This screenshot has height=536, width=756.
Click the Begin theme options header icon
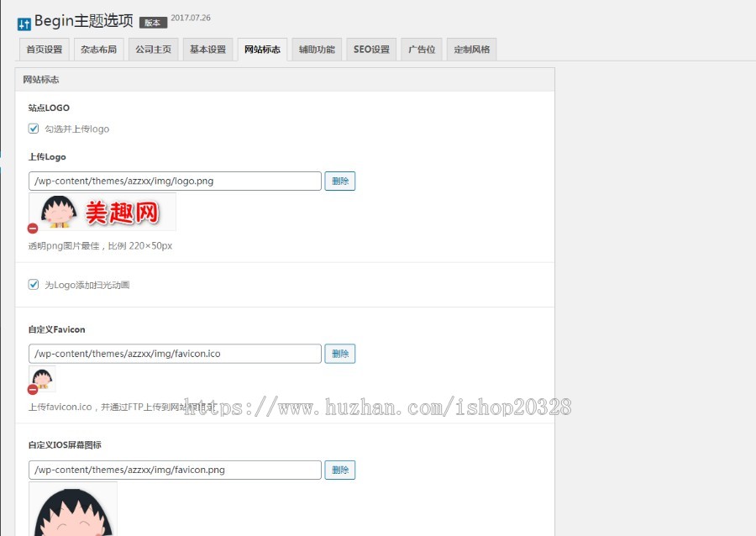[24, 24]
